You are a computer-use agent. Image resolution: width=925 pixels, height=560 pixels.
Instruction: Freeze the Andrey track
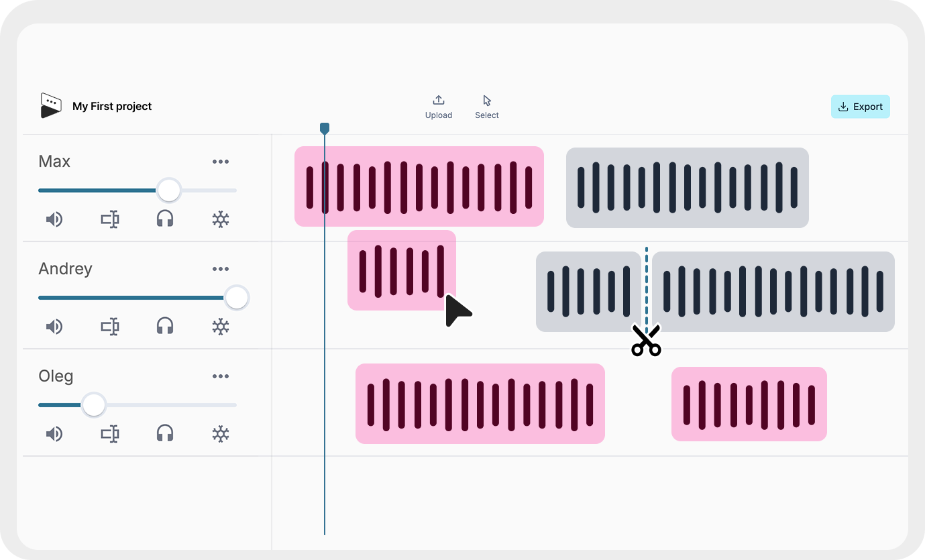(221, 327)
